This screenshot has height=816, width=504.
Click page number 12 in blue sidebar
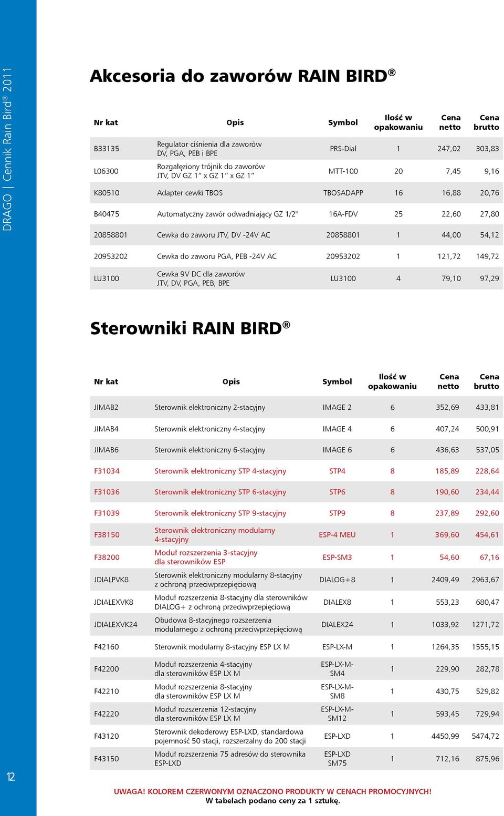point(10,777)
